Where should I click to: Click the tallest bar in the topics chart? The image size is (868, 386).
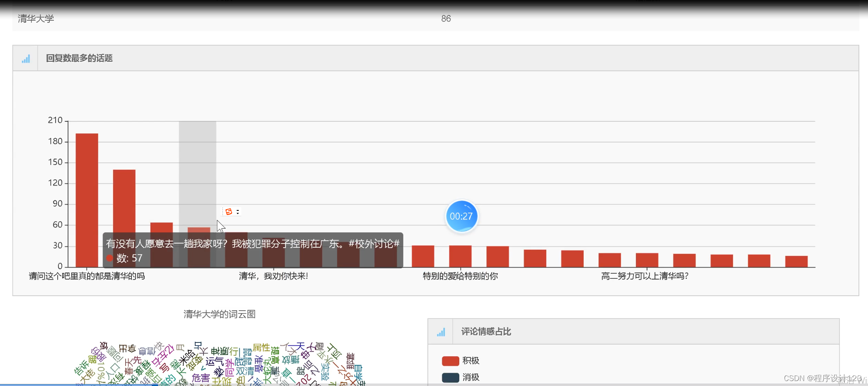click(x=87, y=200)
